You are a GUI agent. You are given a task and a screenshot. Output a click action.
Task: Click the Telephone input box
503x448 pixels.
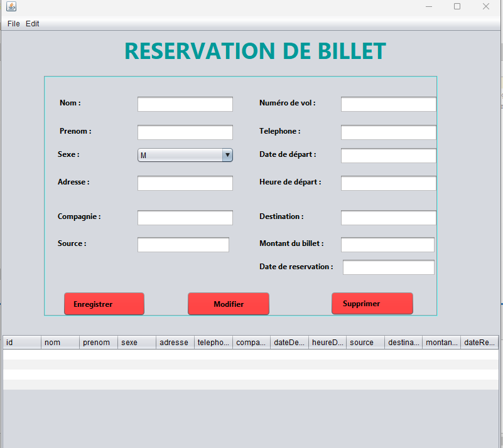(388, 132)
